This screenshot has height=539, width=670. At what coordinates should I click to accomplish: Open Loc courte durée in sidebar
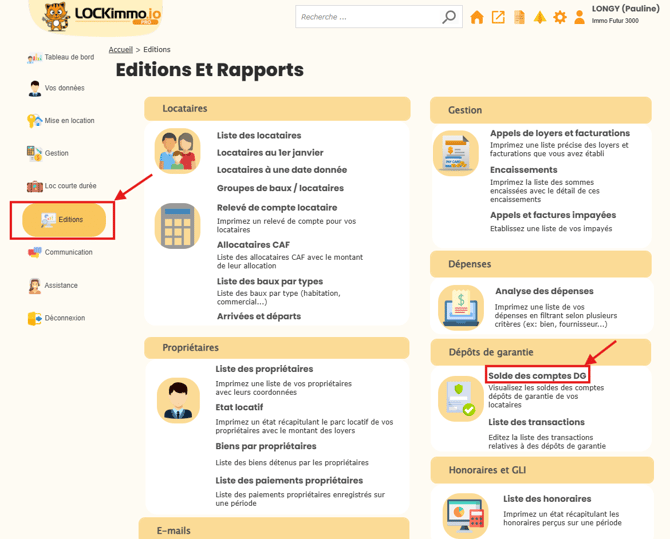coord(62,186)
